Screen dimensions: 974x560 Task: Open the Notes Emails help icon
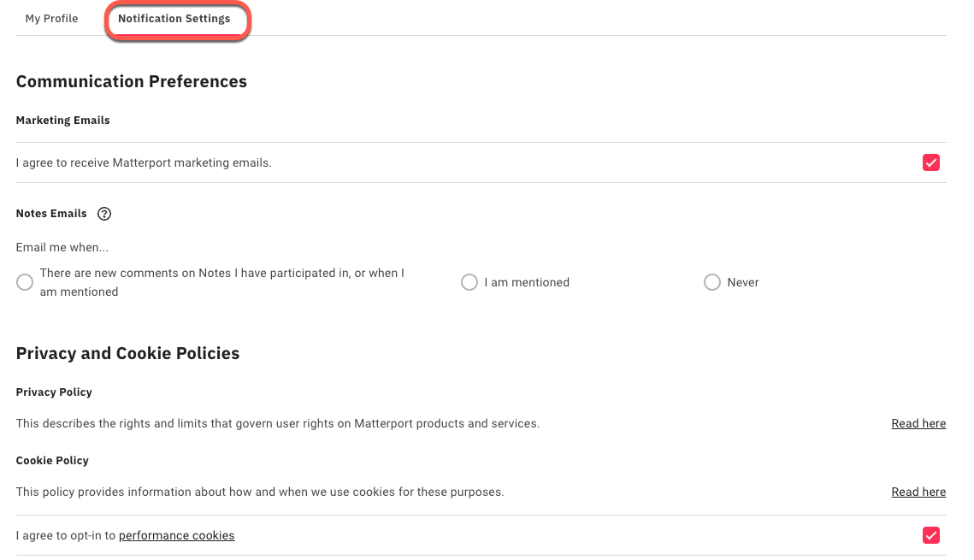click(104, 214)
